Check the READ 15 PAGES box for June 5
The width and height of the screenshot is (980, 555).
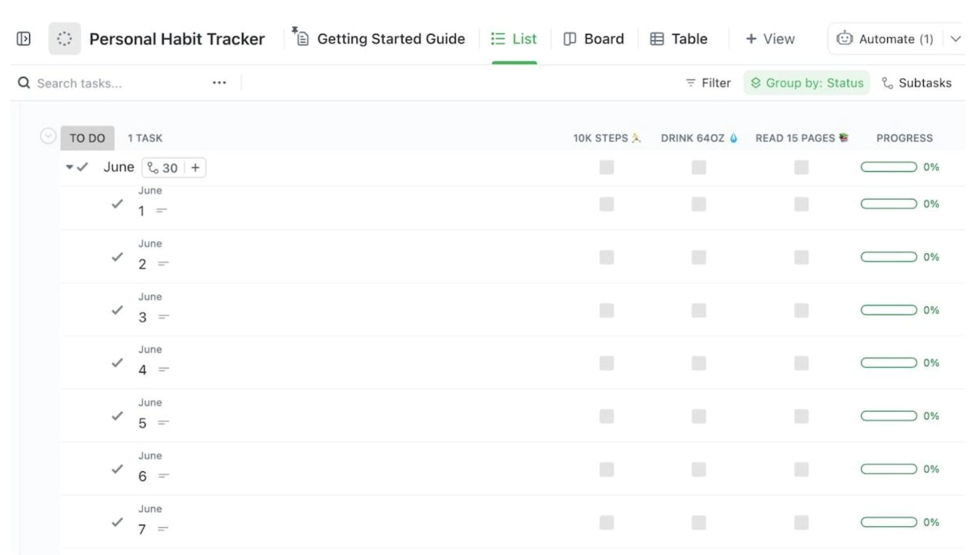pos(801,416)
